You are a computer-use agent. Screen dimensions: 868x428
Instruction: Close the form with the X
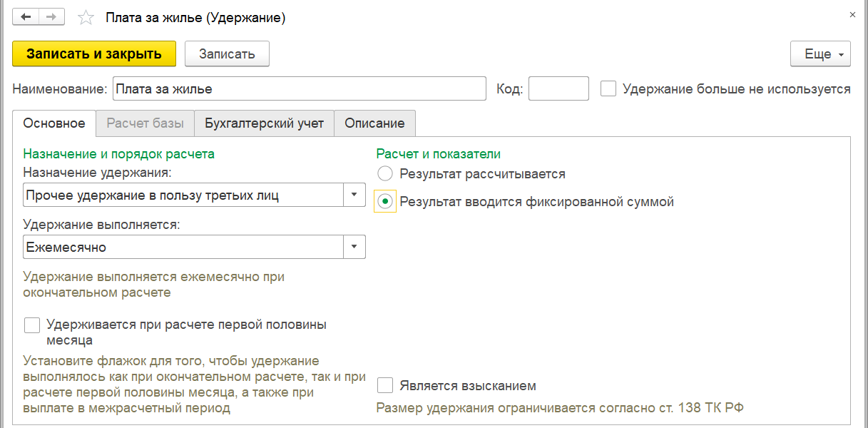[852, 14]
